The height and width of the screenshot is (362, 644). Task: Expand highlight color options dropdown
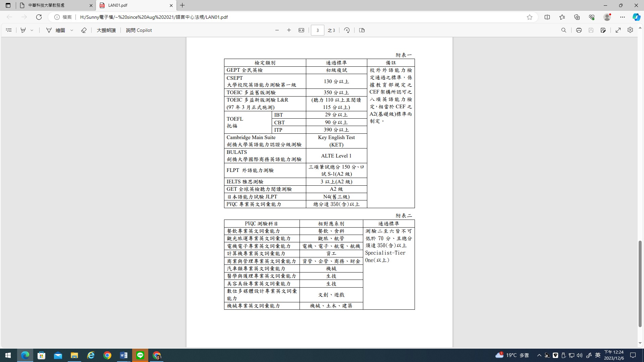click(x=32, y=30)
